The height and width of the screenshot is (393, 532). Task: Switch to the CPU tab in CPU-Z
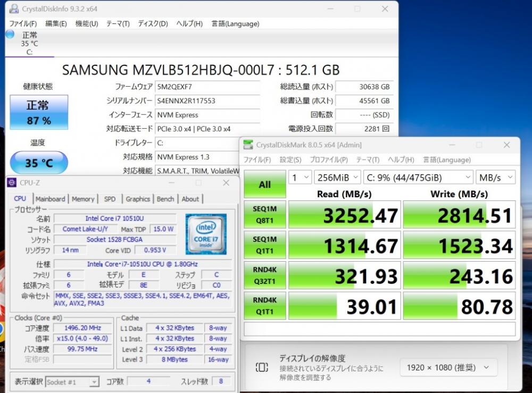20,199
